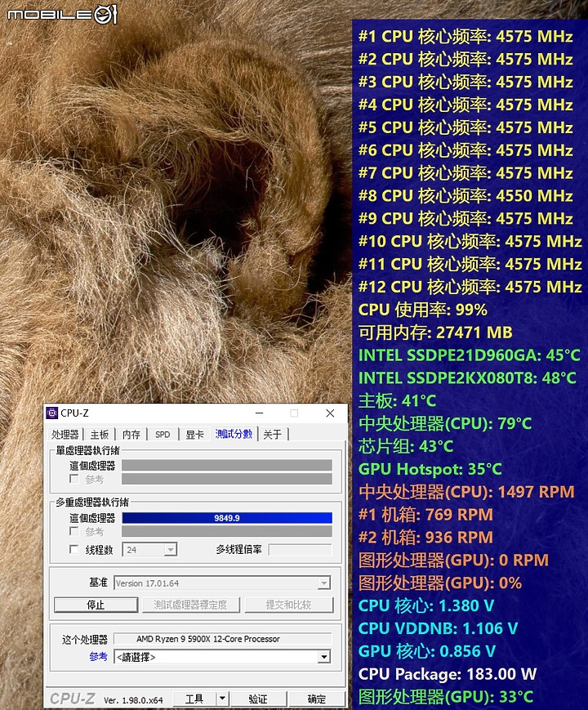Click the 工具 button

194,699
